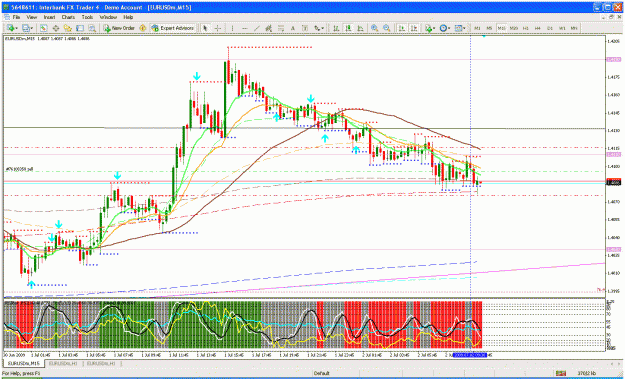Toggle the Market Watch window icon
Image resolution: width=625 pixels, height=379 pixels.
coord(43,28)
